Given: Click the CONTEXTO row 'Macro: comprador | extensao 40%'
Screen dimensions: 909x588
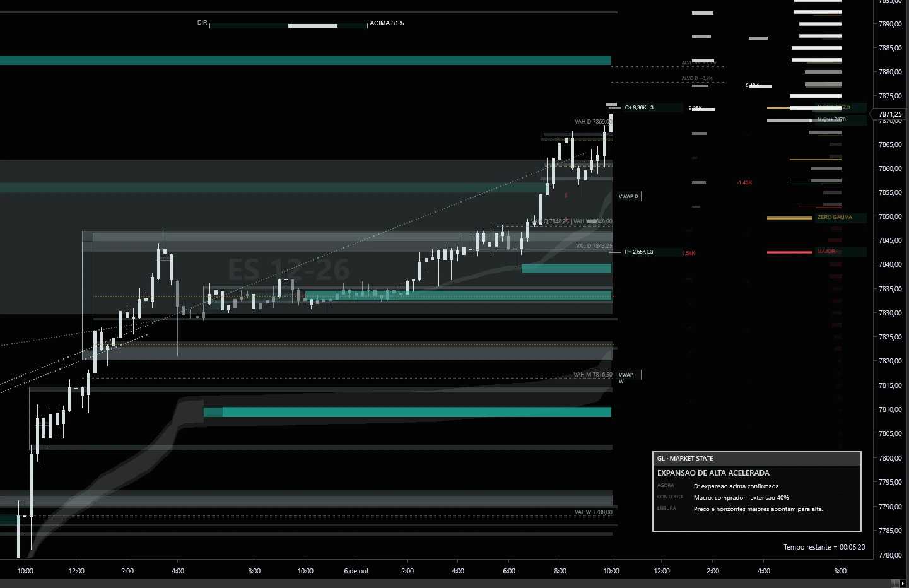Looking at the screenshot, I should [x=741, y=498].
